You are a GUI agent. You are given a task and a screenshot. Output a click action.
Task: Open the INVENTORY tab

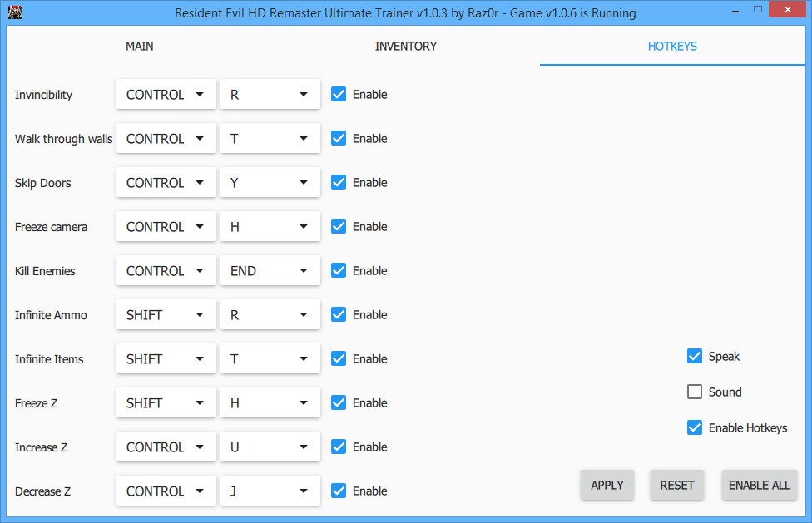[x=405, y=47]
